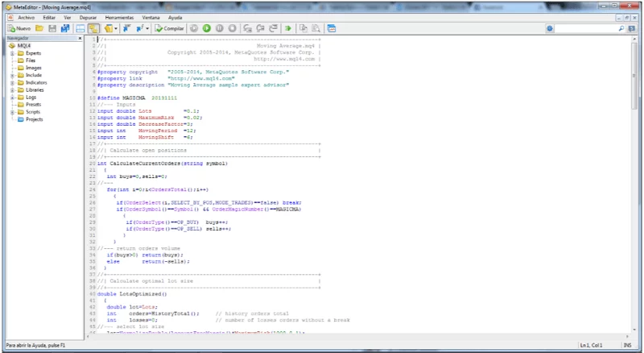Click the blue pin bookmark icon

(x=126, y=28)
